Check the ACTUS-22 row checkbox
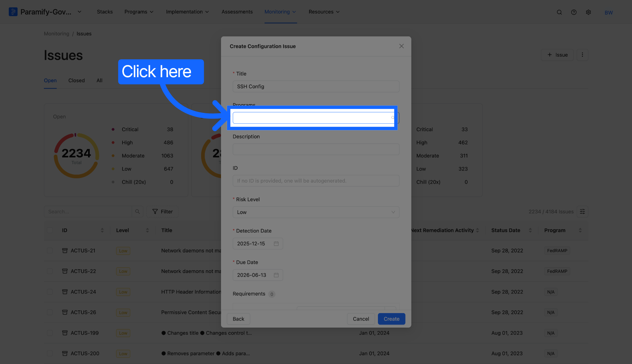 50,271
